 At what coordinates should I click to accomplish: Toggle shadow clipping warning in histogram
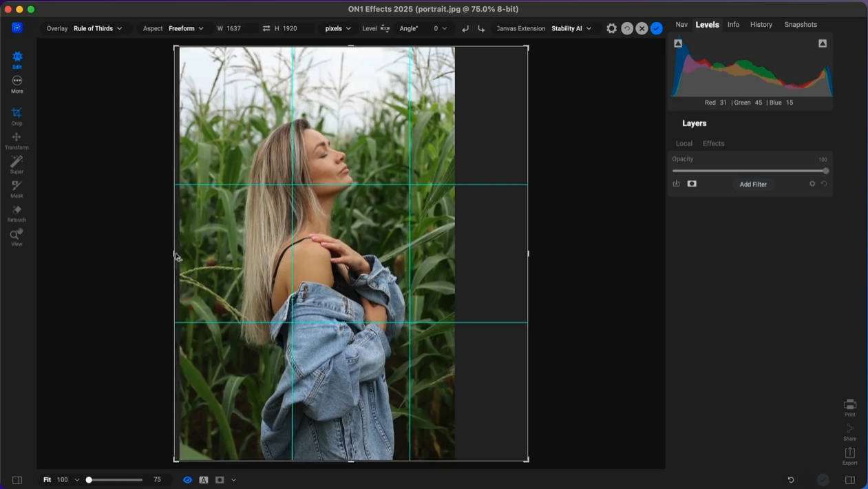point(678,43)
